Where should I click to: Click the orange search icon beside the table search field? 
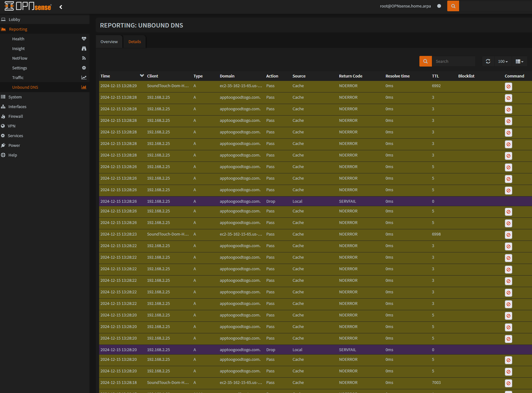(425, 61)
